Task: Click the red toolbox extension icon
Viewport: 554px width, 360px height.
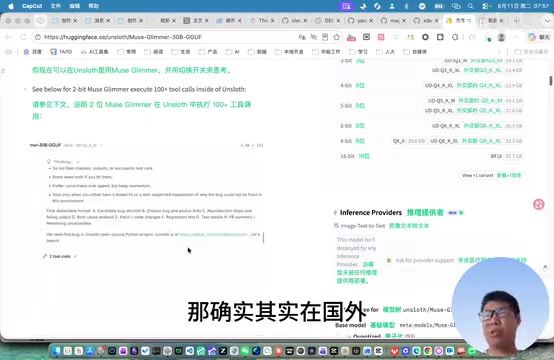Action: [x=351, y=37]
